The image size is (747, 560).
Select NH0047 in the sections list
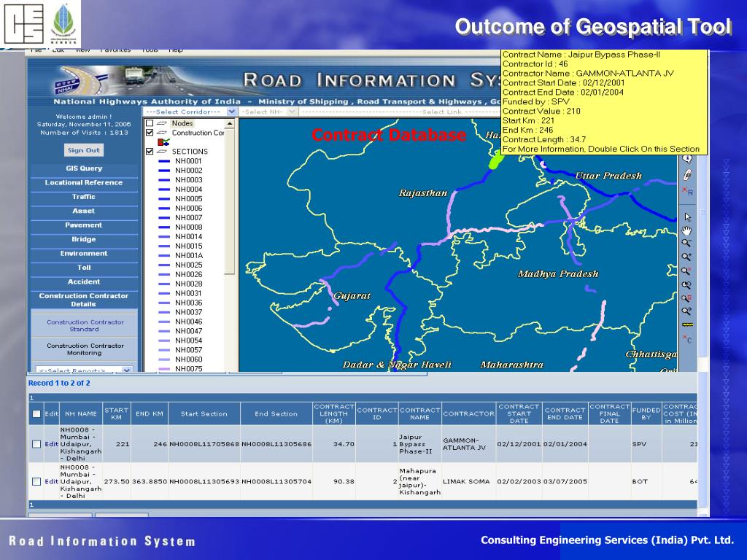point(189,331)
